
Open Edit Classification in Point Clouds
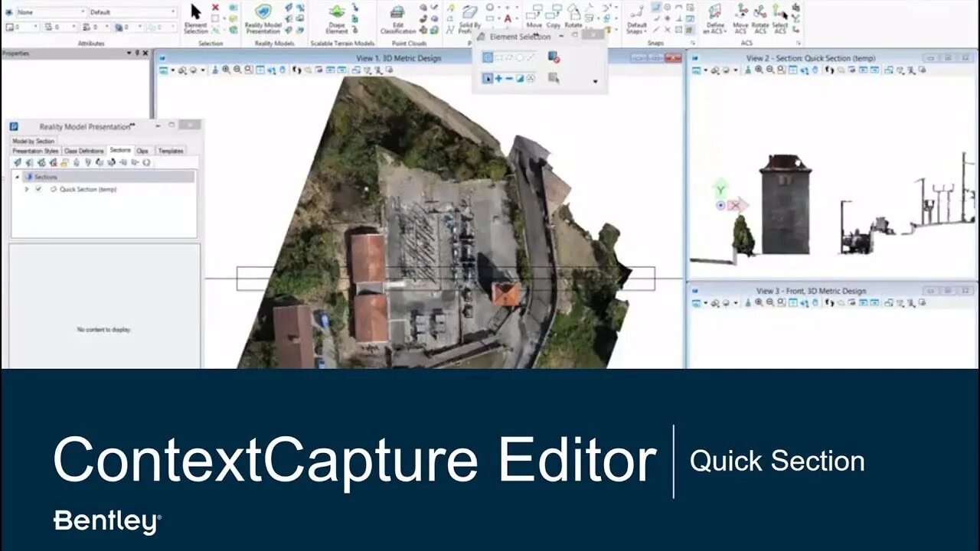tap(397, 18)
